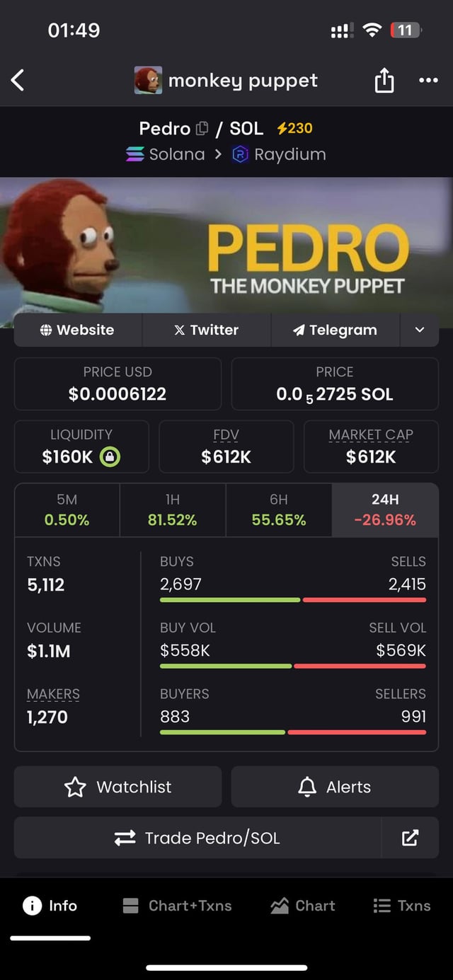Open external link icon beside Trade
Viewport: 453px width, 980px height.
tap(410, 838)
